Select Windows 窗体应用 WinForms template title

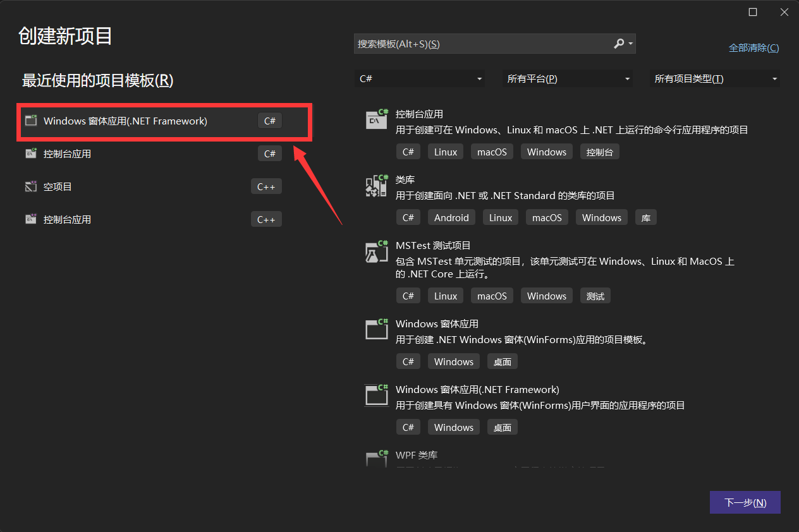(x=437, y=324)
